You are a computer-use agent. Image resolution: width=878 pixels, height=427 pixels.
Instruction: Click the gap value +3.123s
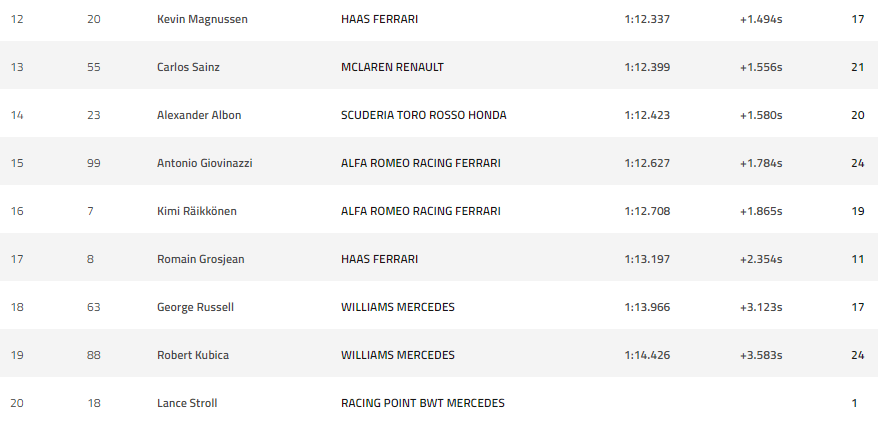[x=760, y=307]
